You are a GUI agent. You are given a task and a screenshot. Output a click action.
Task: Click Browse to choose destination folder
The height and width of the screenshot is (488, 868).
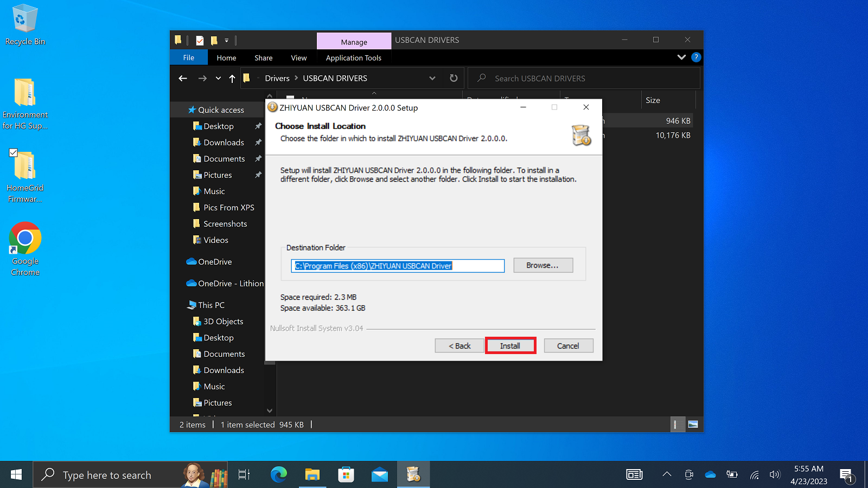pos(542,265)
